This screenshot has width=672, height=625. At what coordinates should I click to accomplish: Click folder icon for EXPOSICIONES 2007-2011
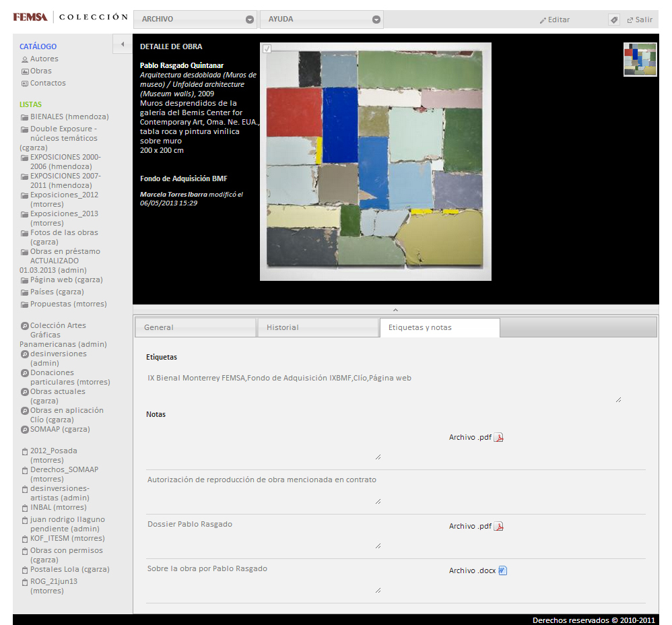pyautogui.click(x=25, y=176)
